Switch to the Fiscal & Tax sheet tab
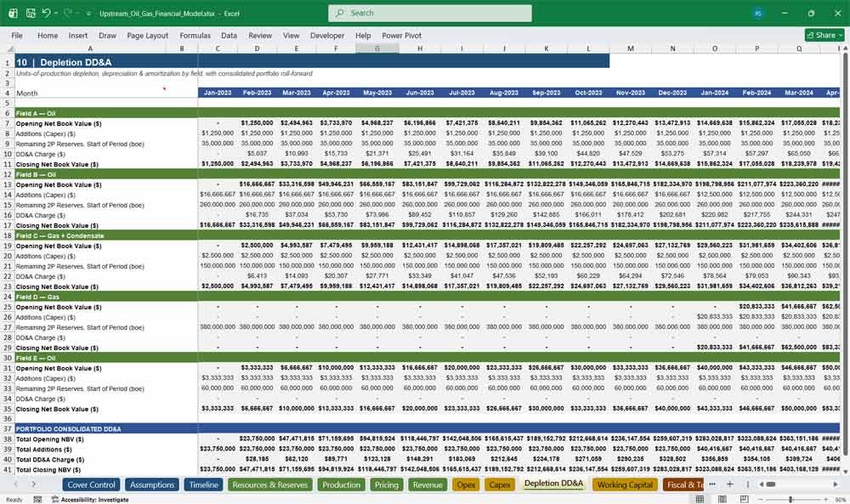 pos(683,484)
